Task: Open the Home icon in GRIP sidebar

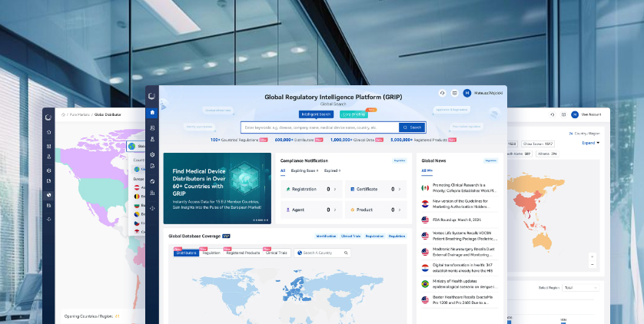Action: 152,112
